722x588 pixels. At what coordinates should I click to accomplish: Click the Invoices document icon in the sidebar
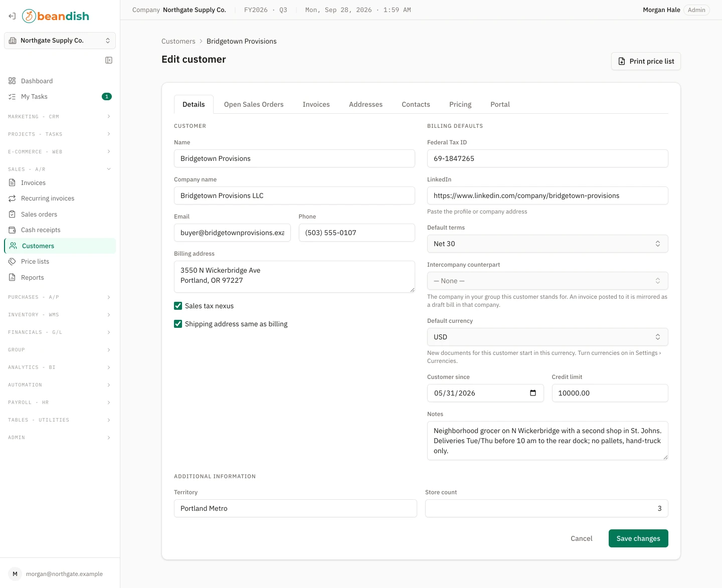pyautogui.click(x=12, y=183)
